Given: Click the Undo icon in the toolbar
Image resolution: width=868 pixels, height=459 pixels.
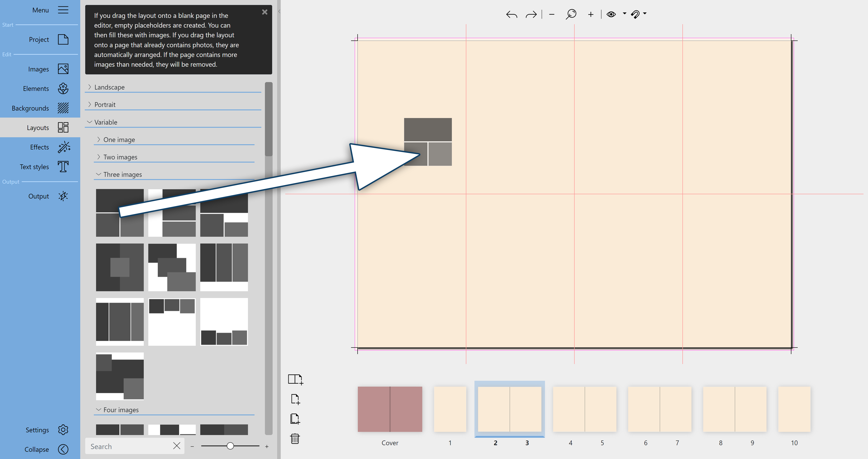Looking at the screenshot, I should pos(511,14).
